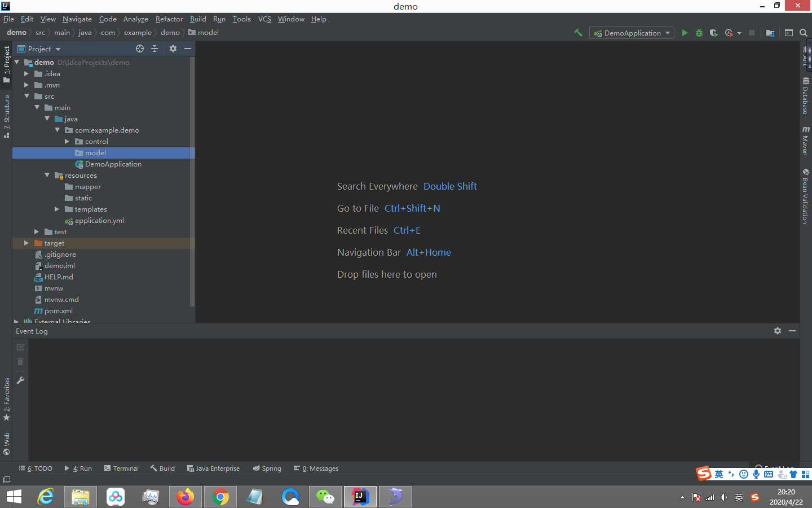Open the Navigate menu
This screenshot has height=508, width=812.
click(77, 19)
